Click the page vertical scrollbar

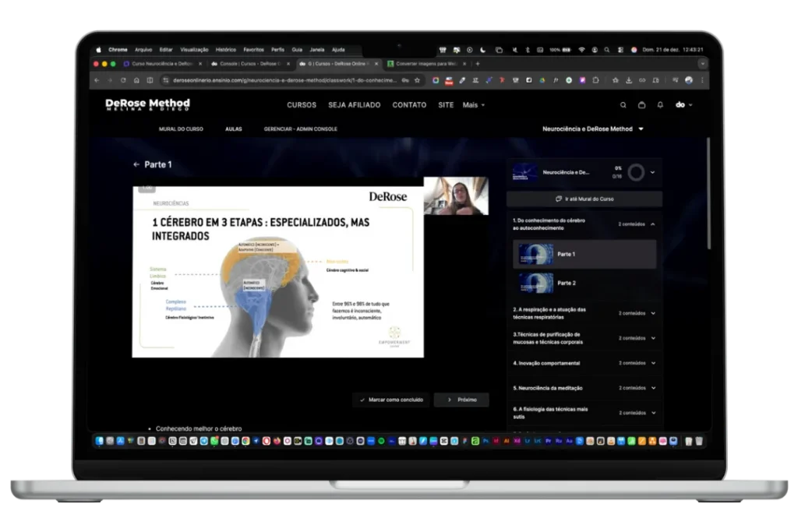pos(708,193)
